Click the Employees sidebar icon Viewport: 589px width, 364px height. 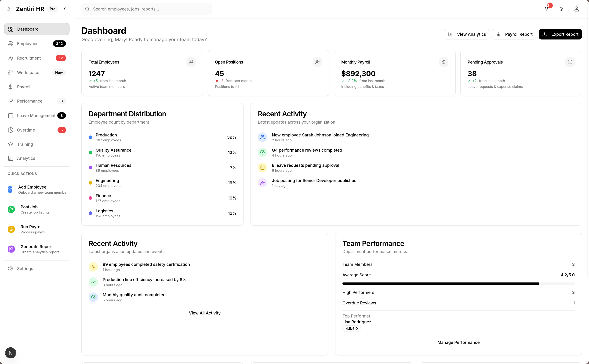click(x=11, y=44)
